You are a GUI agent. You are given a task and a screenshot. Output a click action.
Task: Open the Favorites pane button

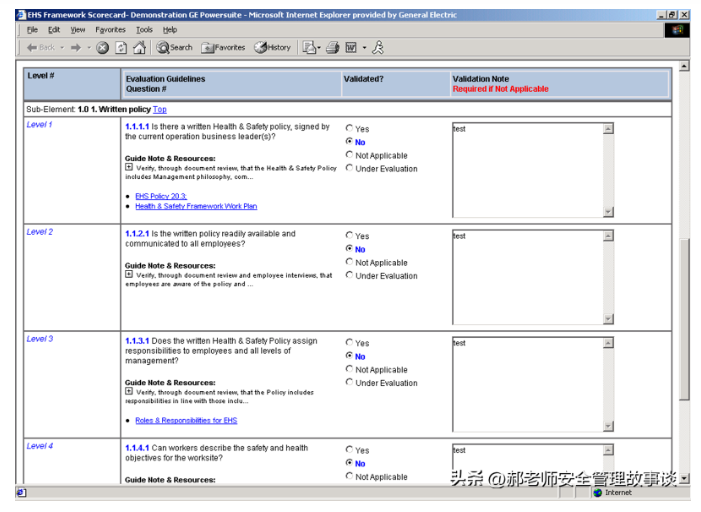(223, 47)
